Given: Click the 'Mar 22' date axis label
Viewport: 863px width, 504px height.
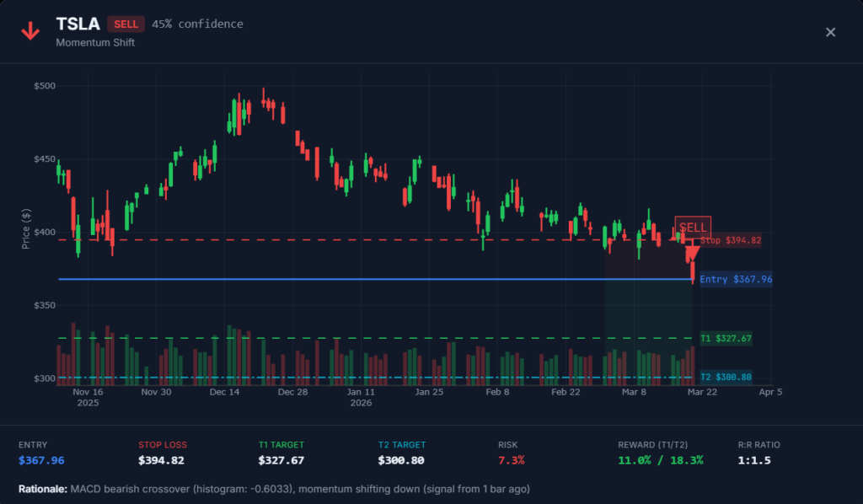Looking at the screenshot, I should (702, 392).
